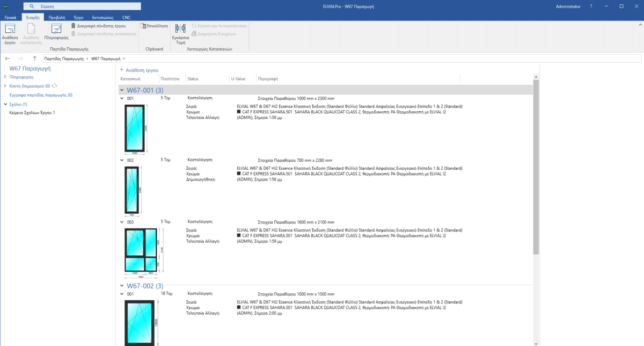This screenshot has width=644, height=346.
Task: Collapse the W67-001 group
Action: click(122, 90)
